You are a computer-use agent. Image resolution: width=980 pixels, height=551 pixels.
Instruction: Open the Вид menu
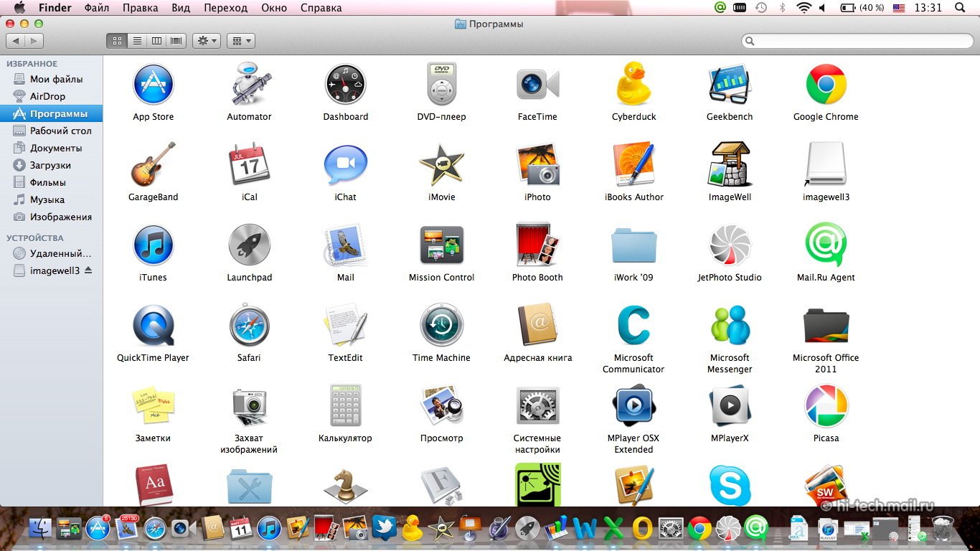tap(181, 8)
